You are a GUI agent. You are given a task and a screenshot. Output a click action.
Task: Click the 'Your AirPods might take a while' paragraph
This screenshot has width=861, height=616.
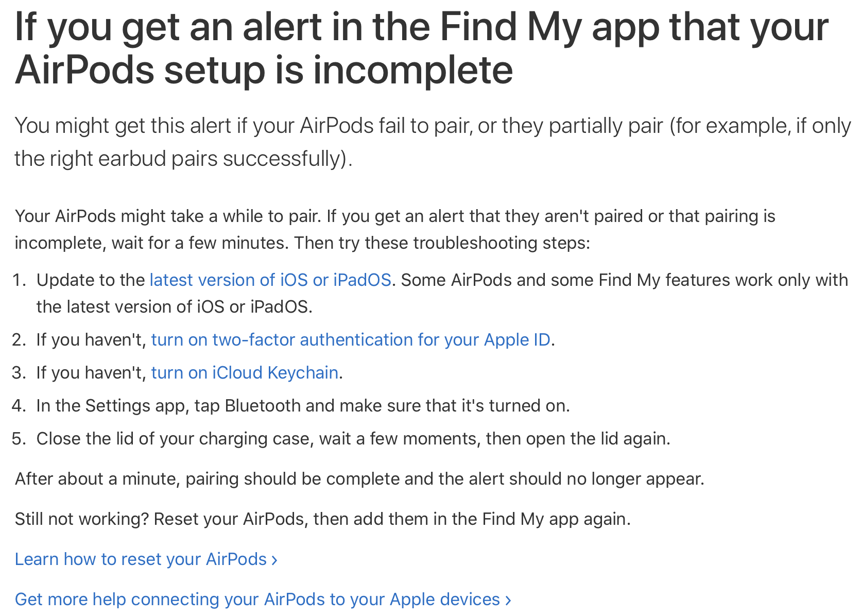[x=394, y=216]
